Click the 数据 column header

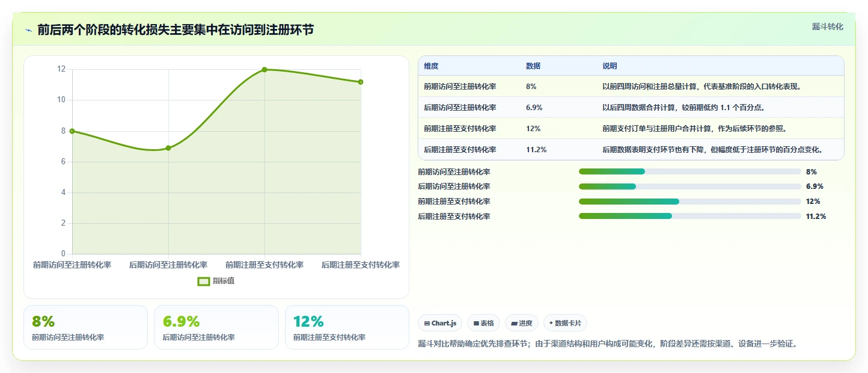pos(533,66)
